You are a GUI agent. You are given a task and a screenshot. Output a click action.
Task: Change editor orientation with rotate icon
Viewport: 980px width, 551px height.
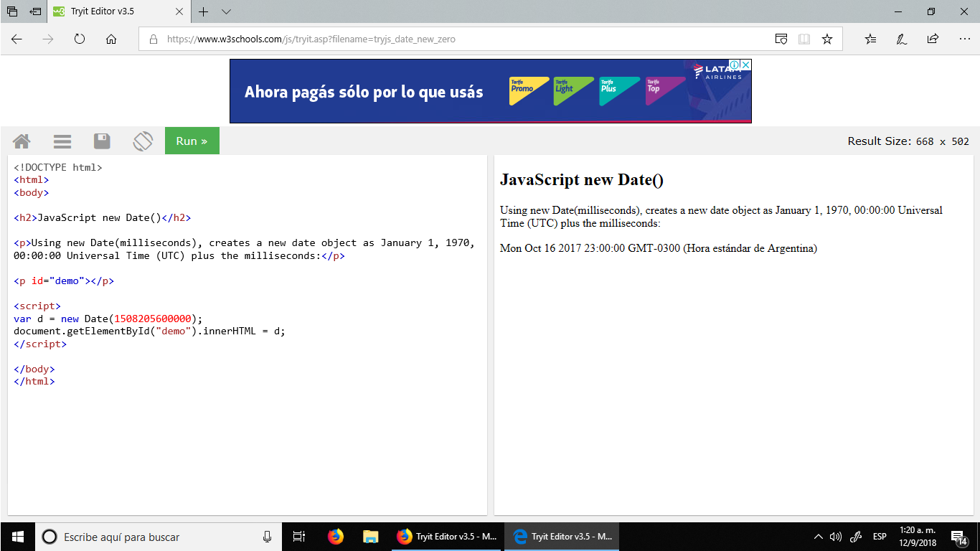(x=143, y=141)
